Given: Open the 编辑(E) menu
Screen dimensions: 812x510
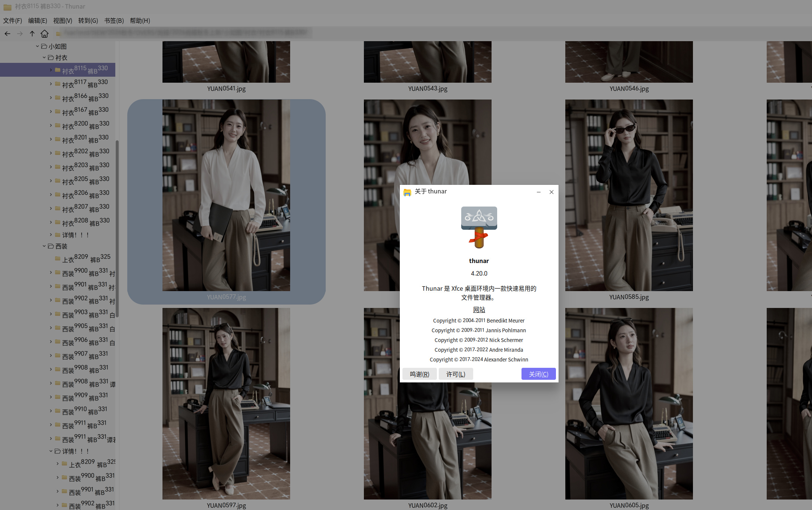Looking at the screenshot, I should [38, 21].
